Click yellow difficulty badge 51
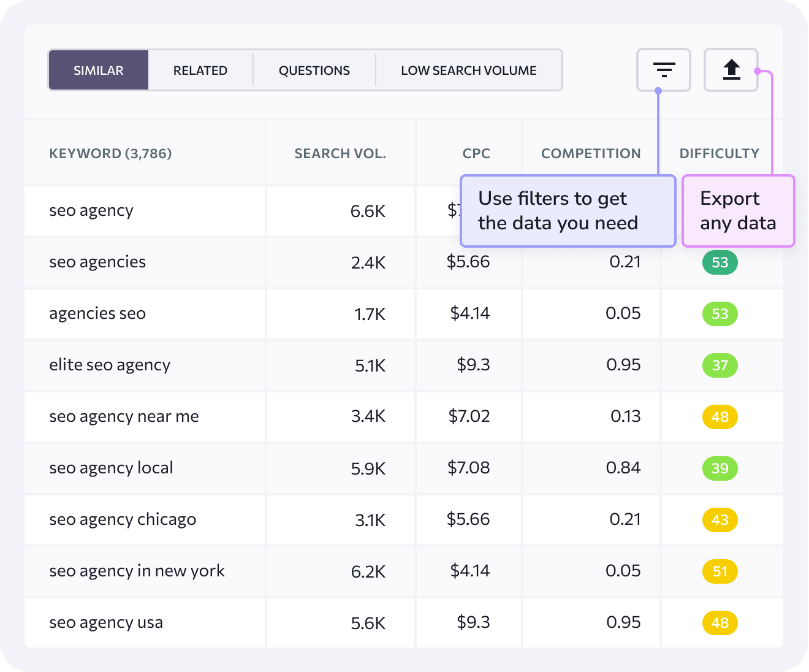809x672 pixels. click(720, 571)
